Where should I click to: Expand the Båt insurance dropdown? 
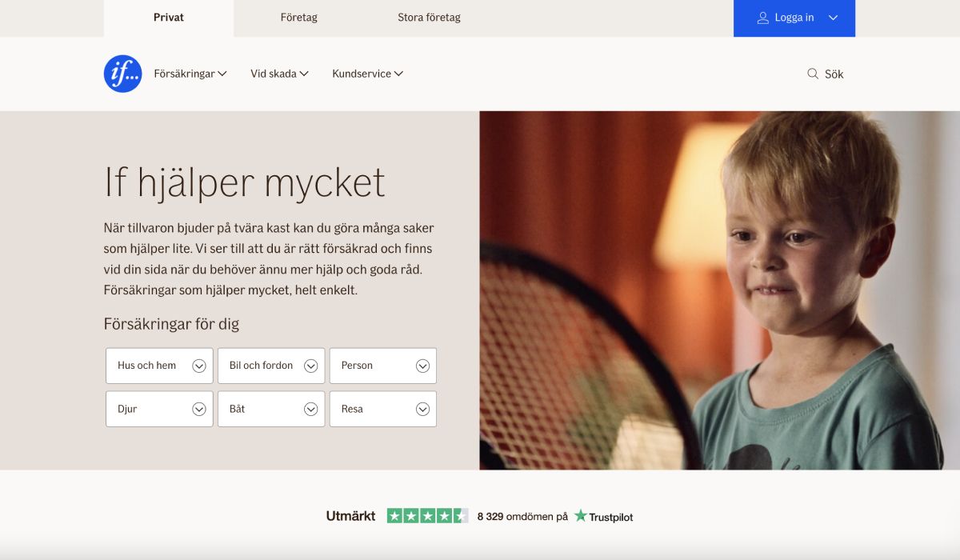click(x=271, y=409)
